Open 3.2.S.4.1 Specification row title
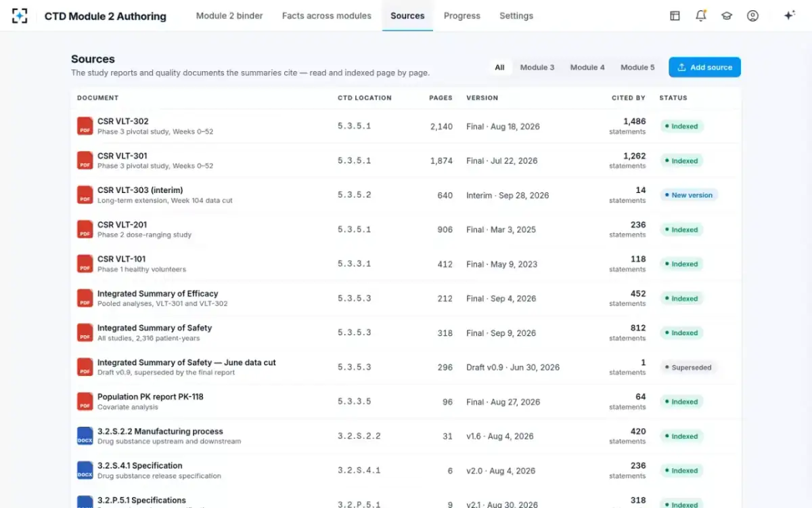This screenshot has height=508, width=812. pyautogui.click(x=140, y=466)
